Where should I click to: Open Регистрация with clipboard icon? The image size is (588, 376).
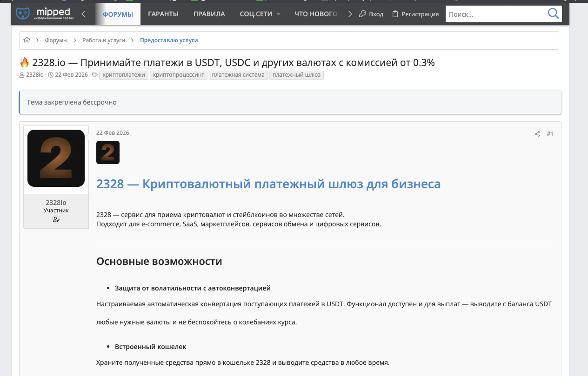tap(415, 14)
